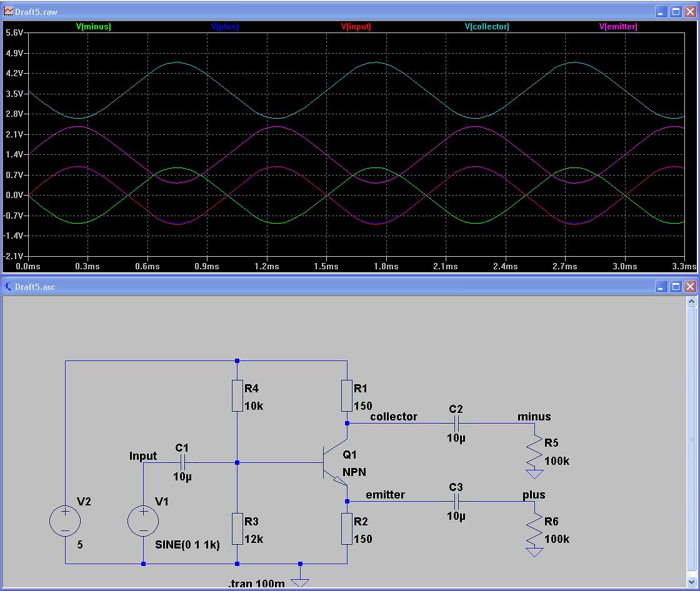The height and width of the screenshot is (591, 700).
Task: Click the V(collector) trace label
Action: pos(486,27)
